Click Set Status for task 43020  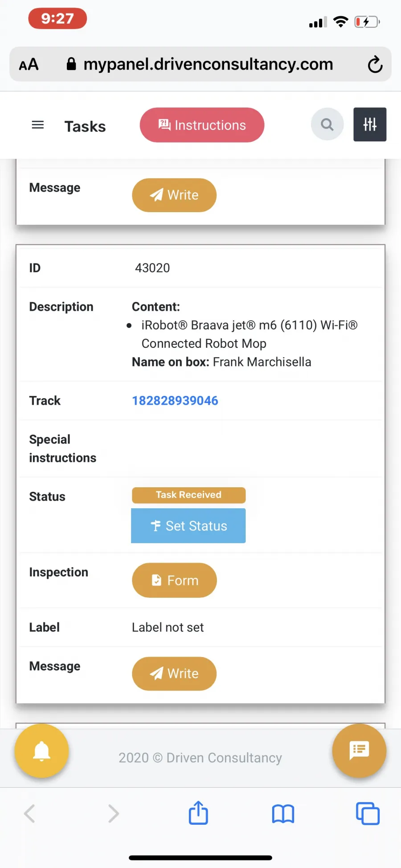[x=188, y=526]
